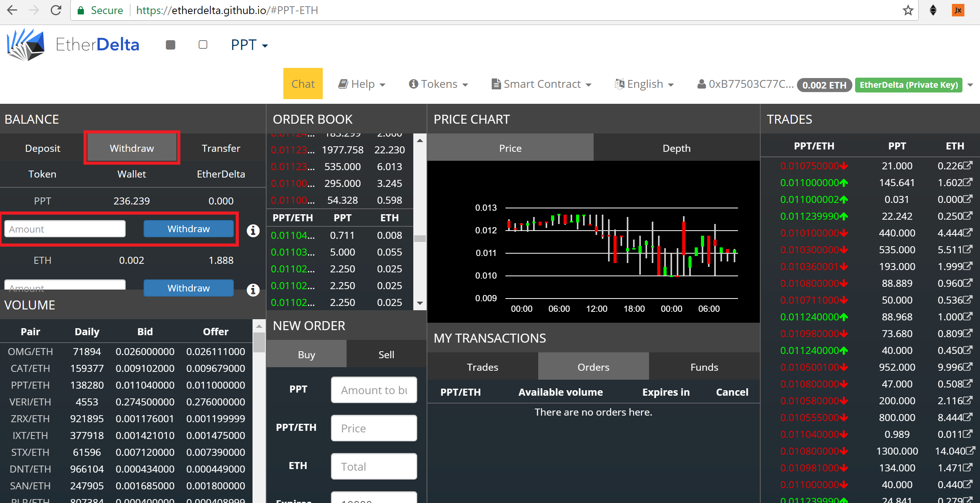Image resolution: width=980 pixels, height=503 pixels.
Task: Open the PPT token dropdown
Action: click(x=249, y=45)
